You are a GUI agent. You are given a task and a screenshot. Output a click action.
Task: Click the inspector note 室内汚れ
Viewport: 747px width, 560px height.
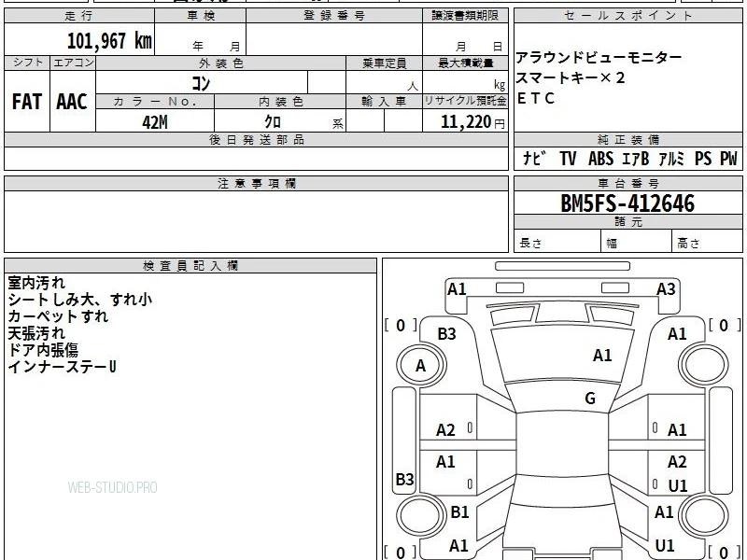coord(36,283)
